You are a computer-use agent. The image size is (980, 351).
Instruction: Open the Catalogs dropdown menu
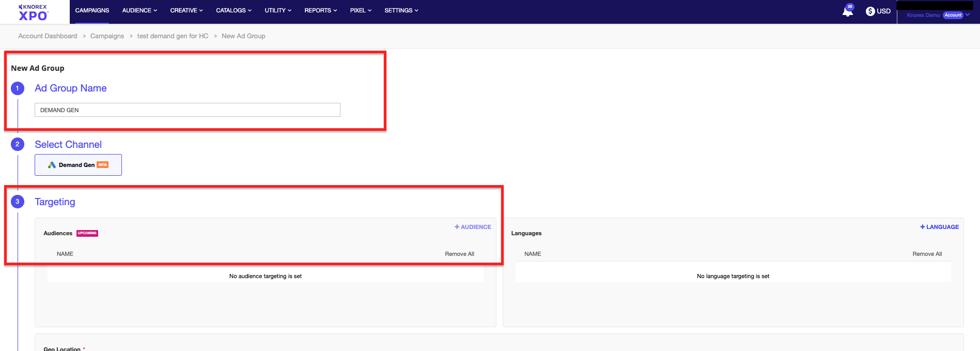(x=234, y=10)
